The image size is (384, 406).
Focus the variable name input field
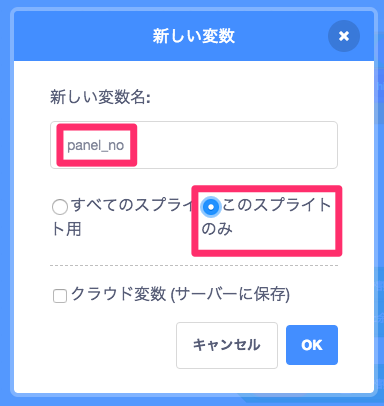tap(194, 145)
